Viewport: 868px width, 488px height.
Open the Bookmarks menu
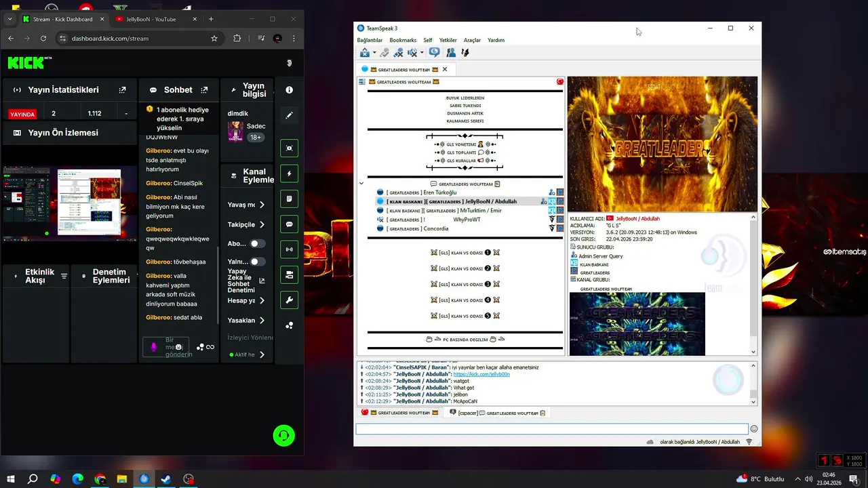pyautogui.click(x=403, y=40)
